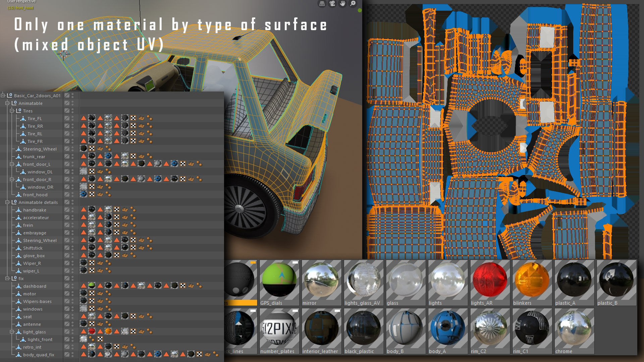Select the orange blinkers material

coord(532,283)
